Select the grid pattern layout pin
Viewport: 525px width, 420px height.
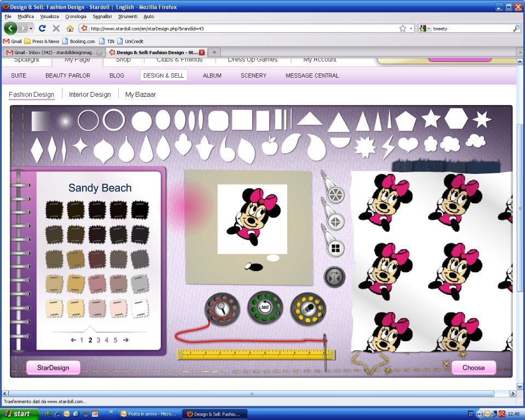click(x=335, y=248)
